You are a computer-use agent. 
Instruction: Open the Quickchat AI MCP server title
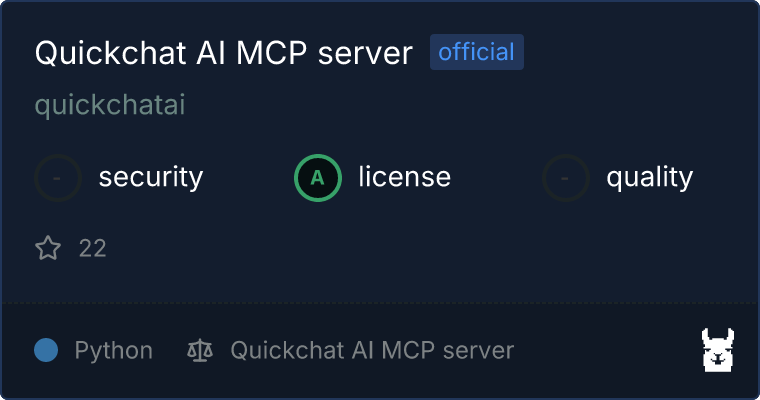223,52
